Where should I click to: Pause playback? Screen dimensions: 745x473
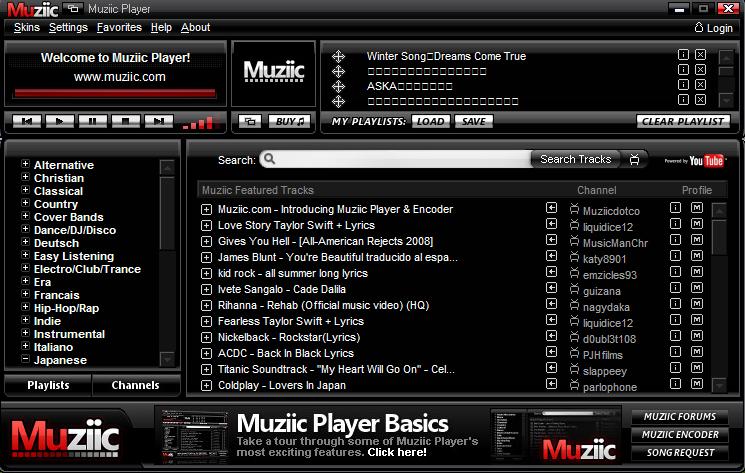(92, 122)
